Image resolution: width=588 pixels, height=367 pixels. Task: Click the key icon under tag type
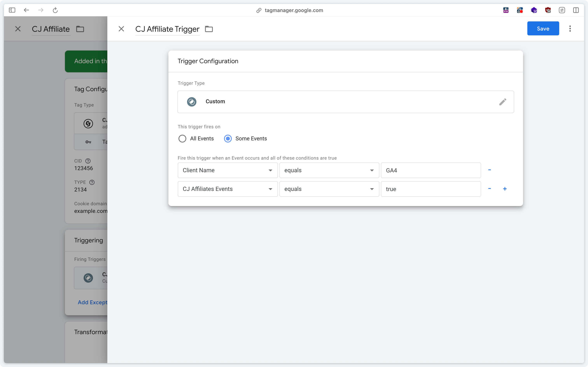(88, 142)
